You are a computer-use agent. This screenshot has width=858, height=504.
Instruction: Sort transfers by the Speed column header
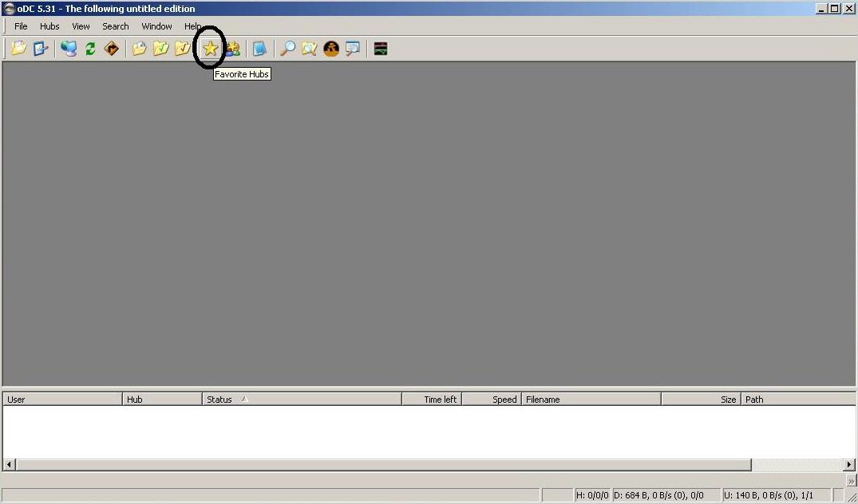click(x=492, y=400)
